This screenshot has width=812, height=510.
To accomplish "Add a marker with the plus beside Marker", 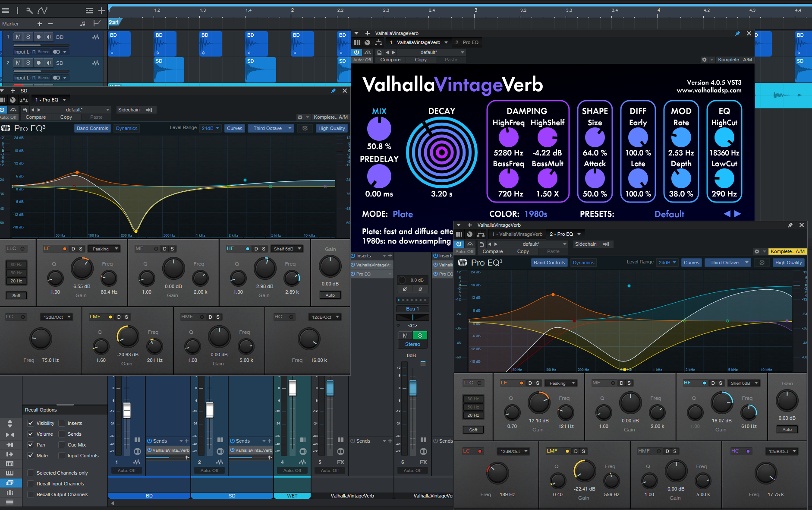I will click(40, 24).
